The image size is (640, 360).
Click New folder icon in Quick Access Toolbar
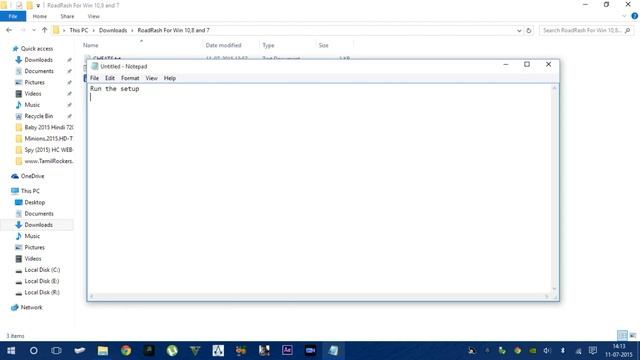click(29, 5)
